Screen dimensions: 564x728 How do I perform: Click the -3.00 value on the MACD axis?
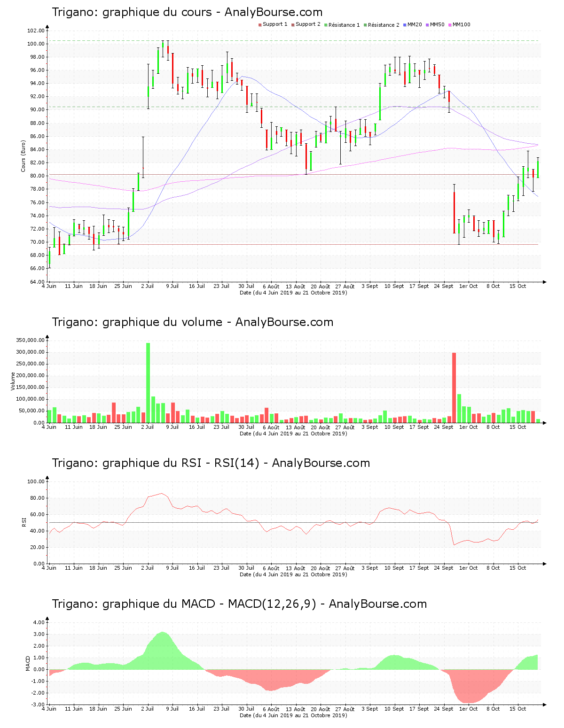click(x=38, y=705)
